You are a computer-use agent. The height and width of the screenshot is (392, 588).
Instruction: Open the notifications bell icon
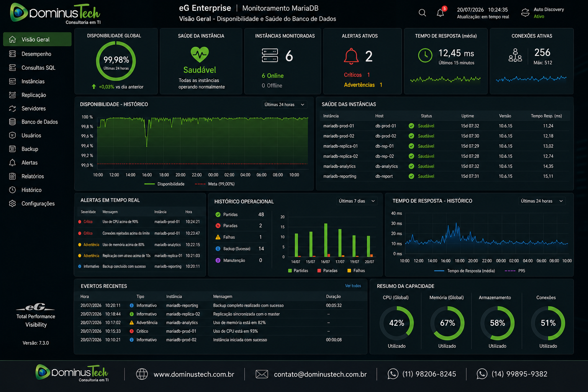click(x=441, y=13)
